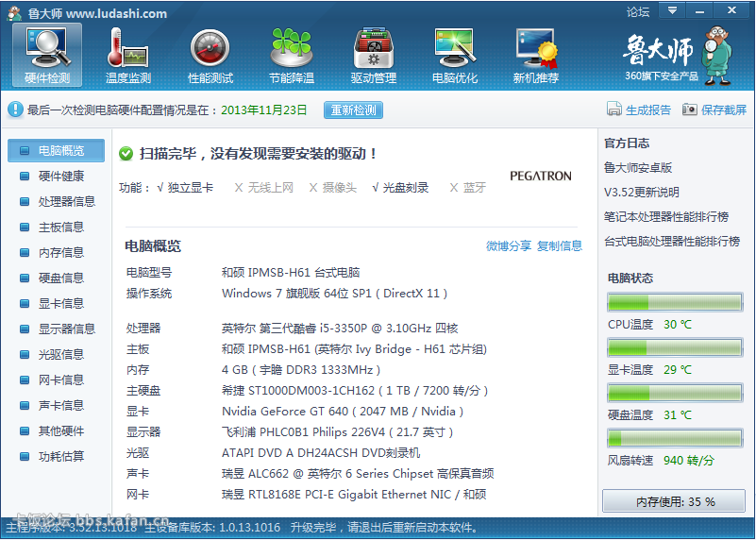This screenshot has height=540, width=756.
Task: Open the title bar dropdown menu arrow
Action: pos(672,10)
